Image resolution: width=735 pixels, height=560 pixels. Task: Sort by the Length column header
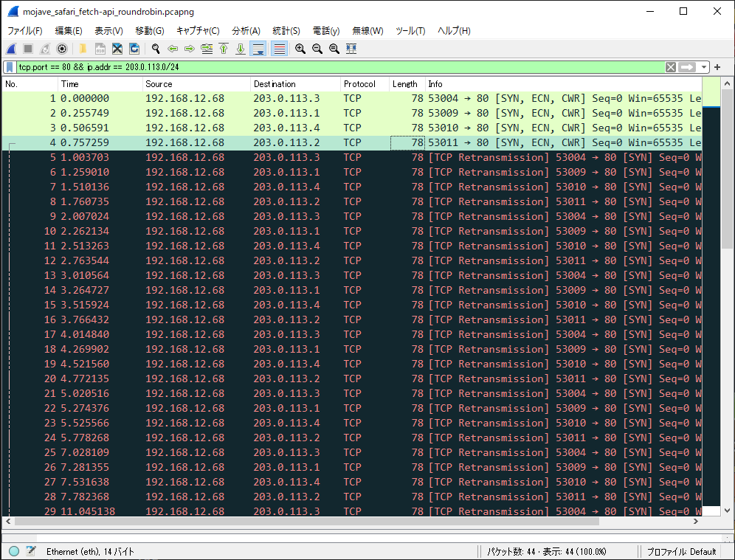pyautogui.click(x=407, y=84)
